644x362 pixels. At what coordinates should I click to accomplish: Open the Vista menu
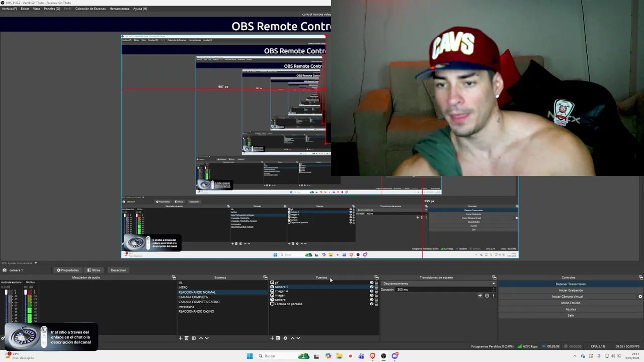point(36,9)
